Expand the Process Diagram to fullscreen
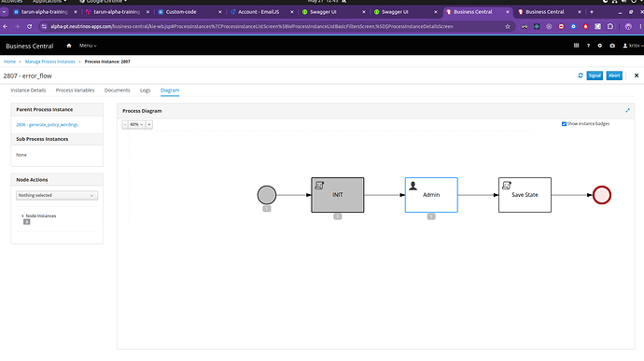The width and height of the screenshot is (644, 361). click(627, 110)
